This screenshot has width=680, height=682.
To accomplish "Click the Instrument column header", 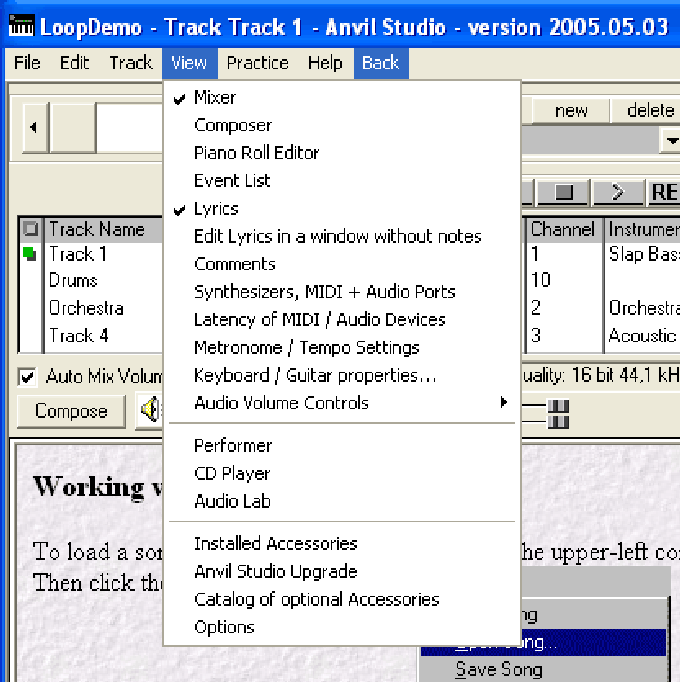I will pos(643,229).
